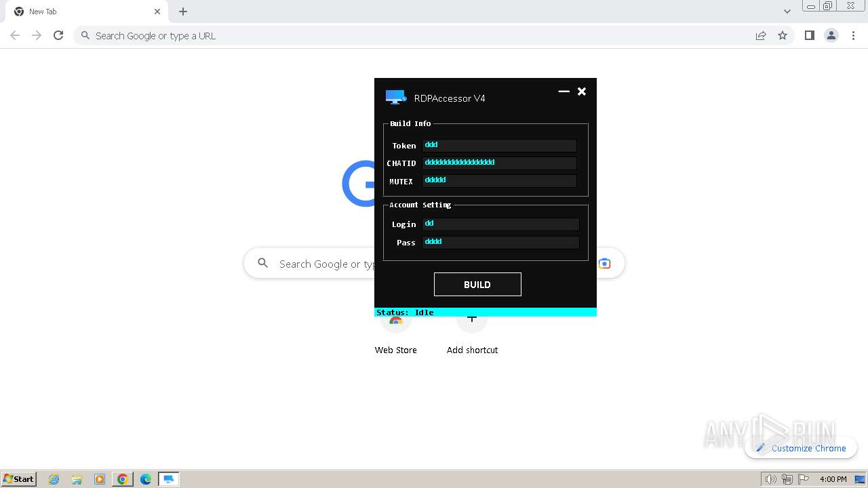
Task: Open File Explorer from the taskbar
Action: pyautogui.click(x=77, y=479)
